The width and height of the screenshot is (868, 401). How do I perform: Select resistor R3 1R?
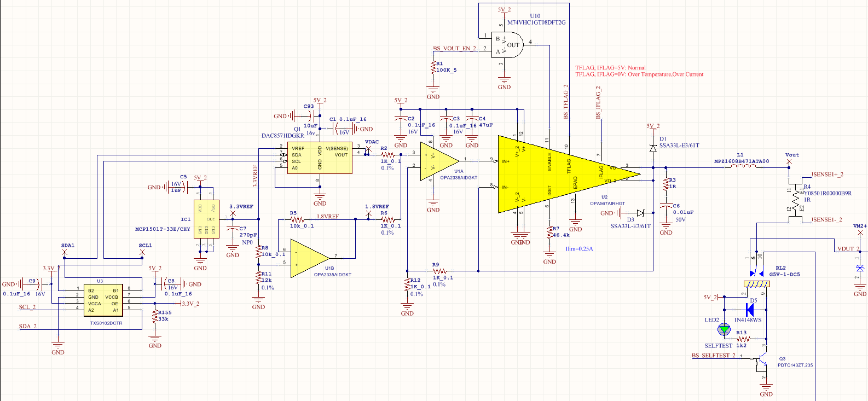[x=666, y=183]
